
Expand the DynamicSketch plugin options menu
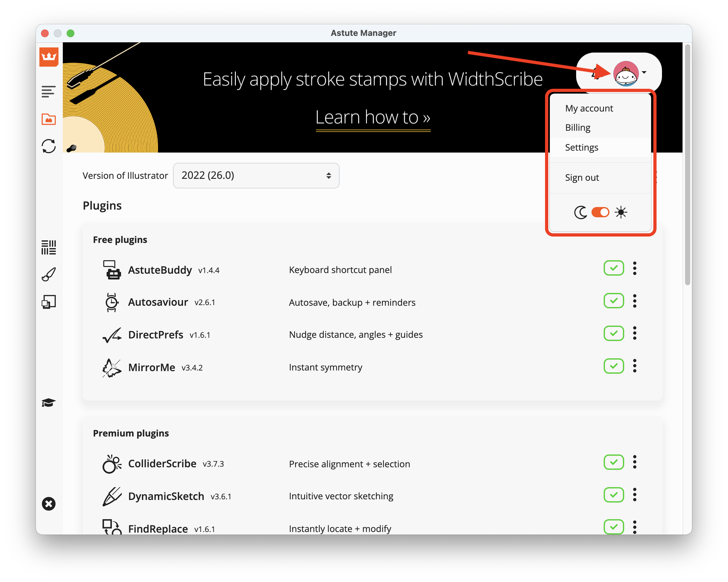click(x=635, y=494)
